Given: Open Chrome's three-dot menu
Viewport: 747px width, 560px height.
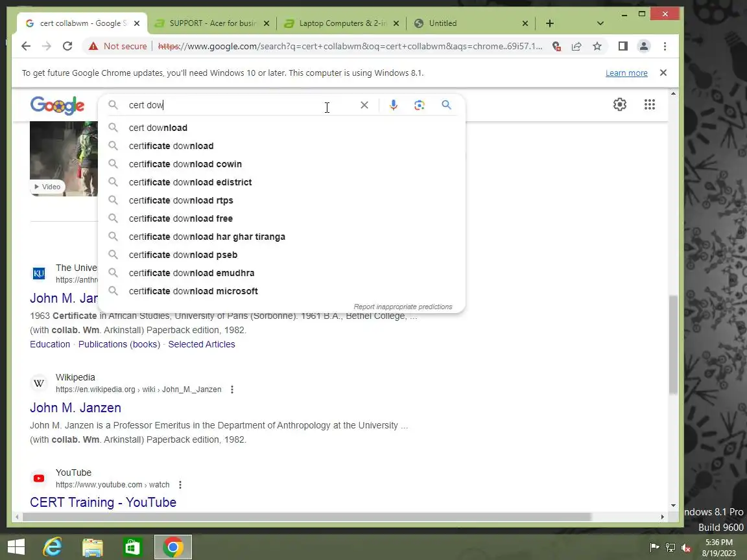Looking at the screenshot, I should (x=665, y=46).
